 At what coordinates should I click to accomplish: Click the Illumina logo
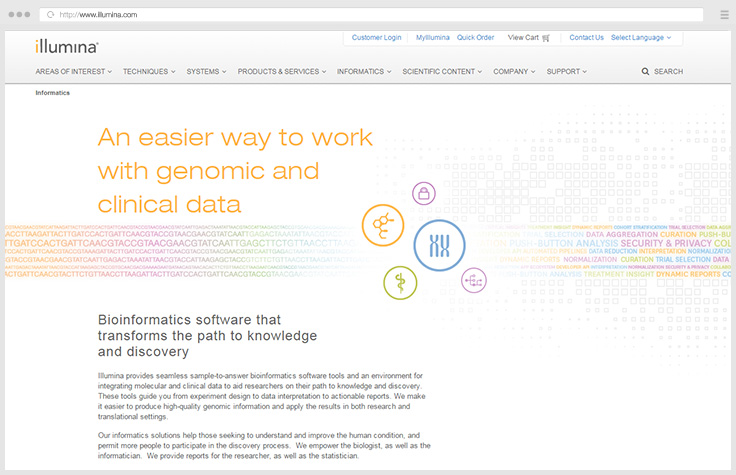point(66,45)
